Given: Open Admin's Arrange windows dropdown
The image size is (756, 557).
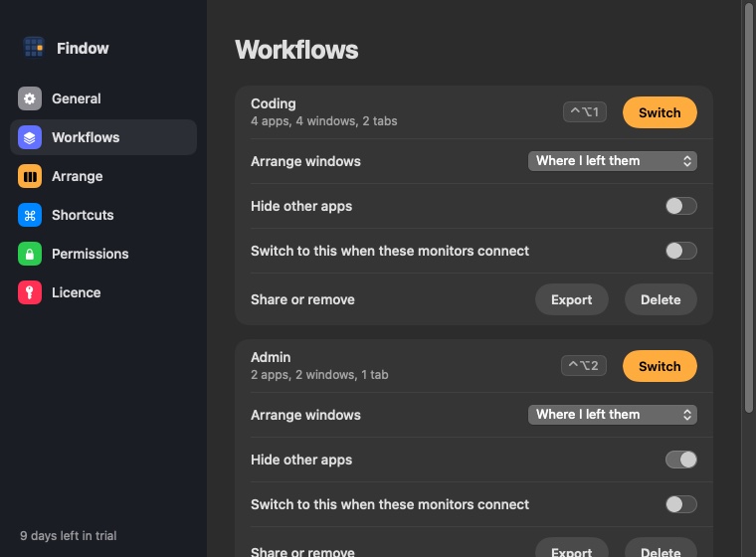Looking at the screenshot, I should [x=613, y=415].
